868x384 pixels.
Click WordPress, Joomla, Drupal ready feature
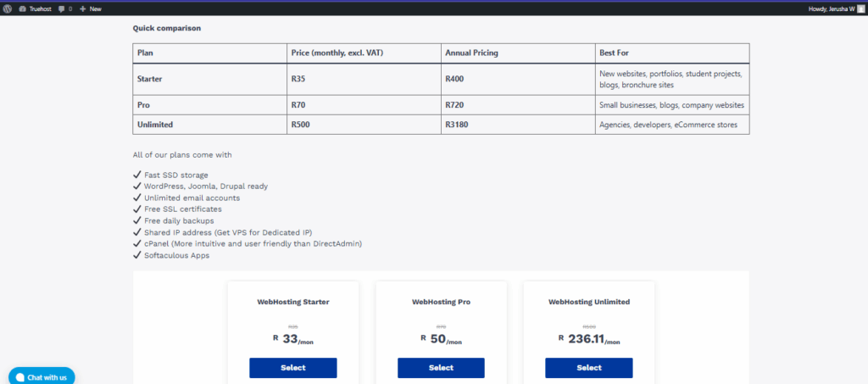click(x=200, y=186)
